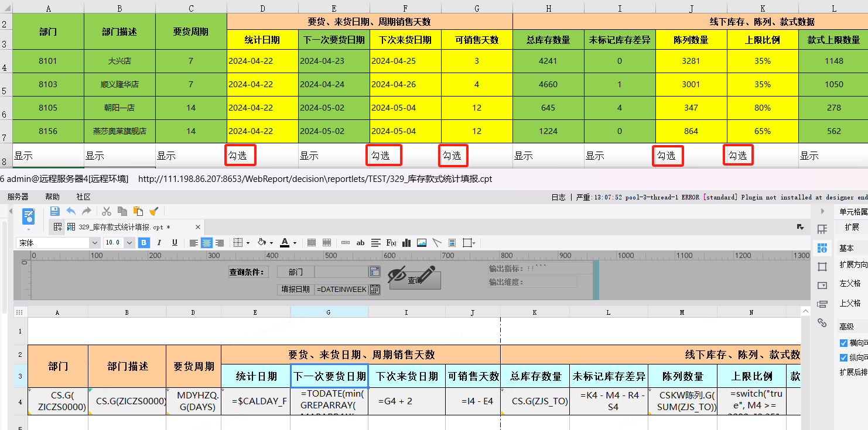The image size is (868, 430).
Task: Expand the font color dropdown arrow
Action: tap(295, 243)
